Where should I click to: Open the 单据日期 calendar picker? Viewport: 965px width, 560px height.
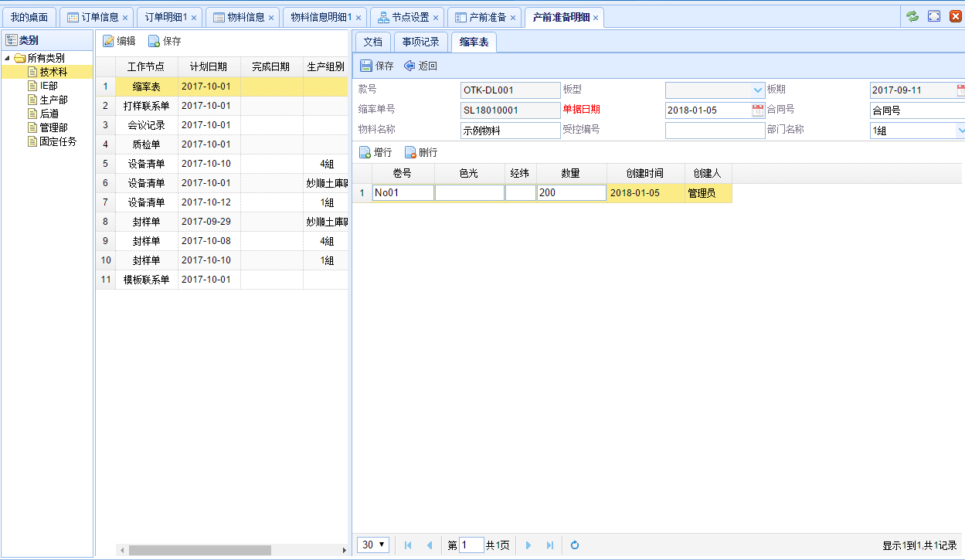click(758, 110)
